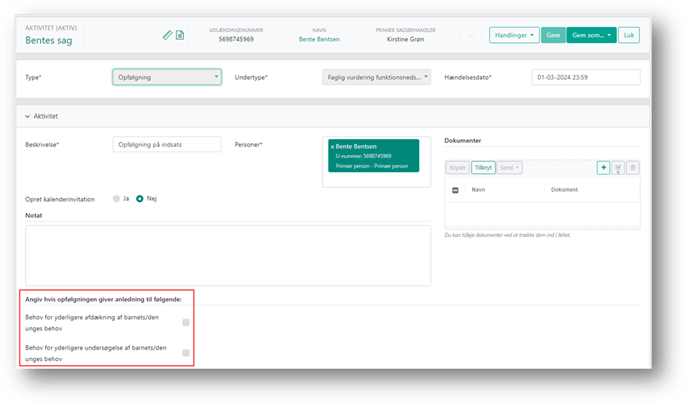
Task: Click into the Notat text area
Action: pyautogui.click(x=228, y=255)
